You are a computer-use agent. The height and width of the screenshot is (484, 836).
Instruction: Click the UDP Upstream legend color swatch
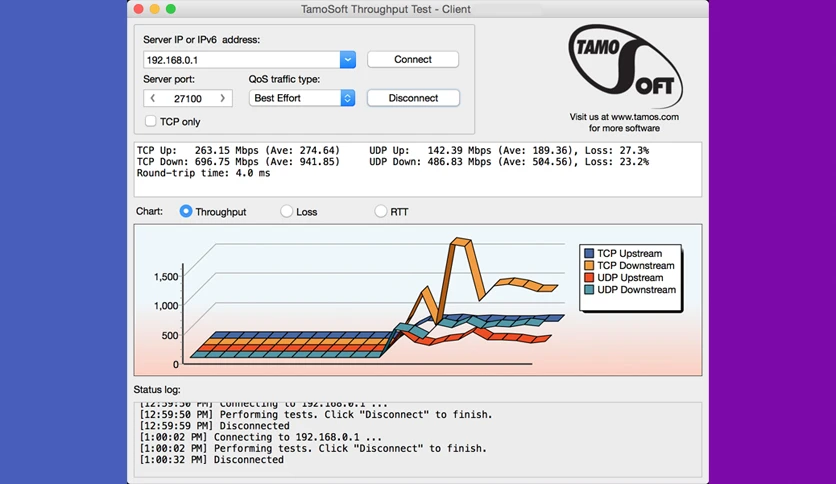click(x=589, y=278)
